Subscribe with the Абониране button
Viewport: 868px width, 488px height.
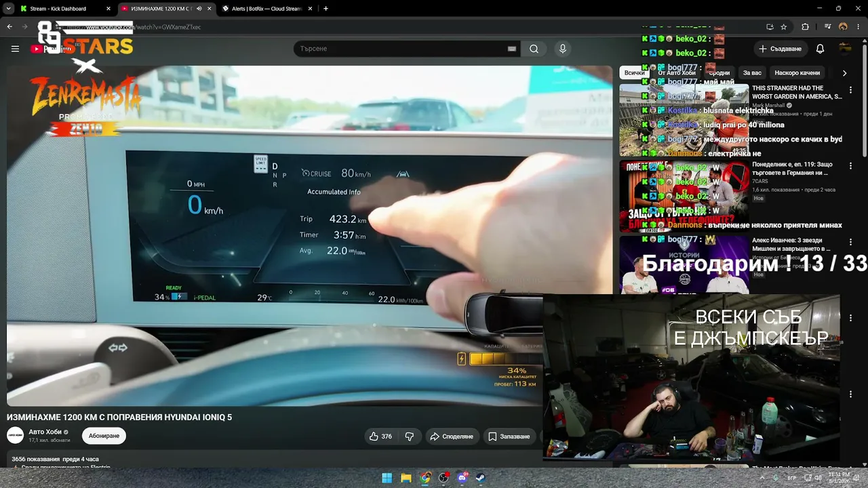click(104, 436)
